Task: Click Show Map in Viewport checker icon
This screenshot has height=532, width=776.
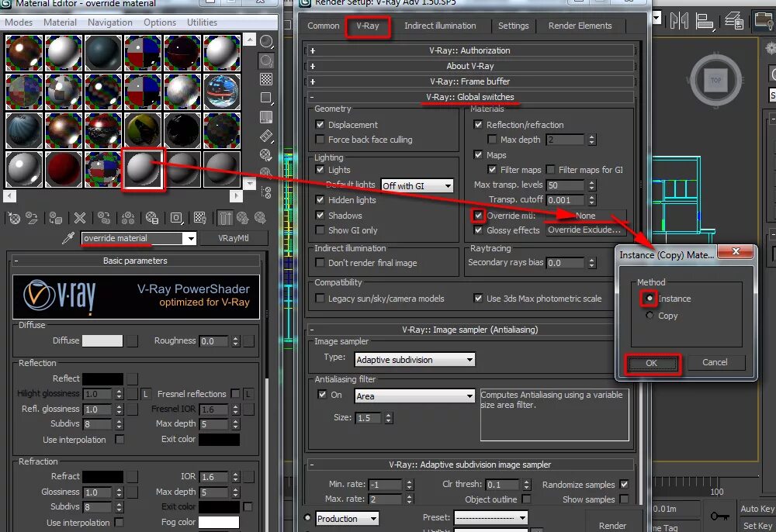Action: pos(200,218)
